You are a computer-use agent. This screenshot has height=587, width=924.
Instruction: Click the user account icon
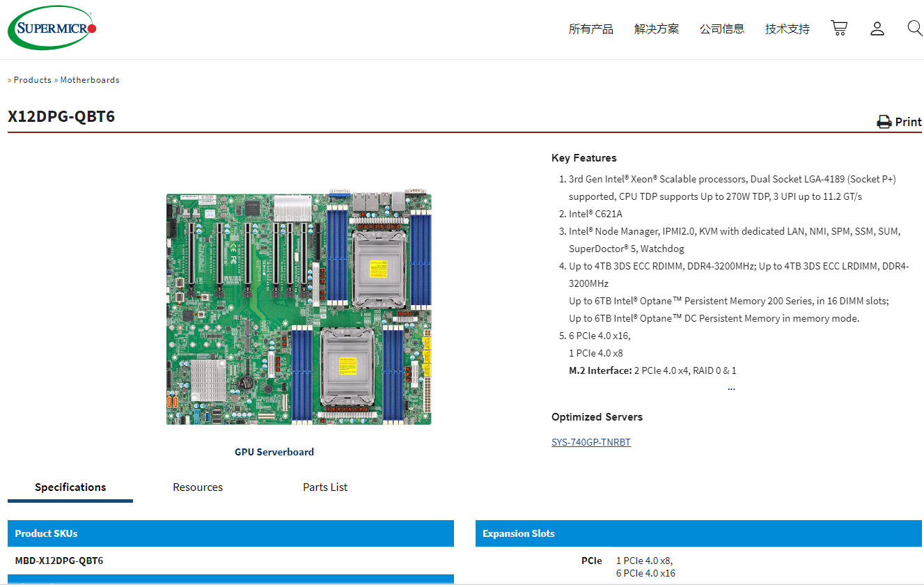tap(877, 29)
